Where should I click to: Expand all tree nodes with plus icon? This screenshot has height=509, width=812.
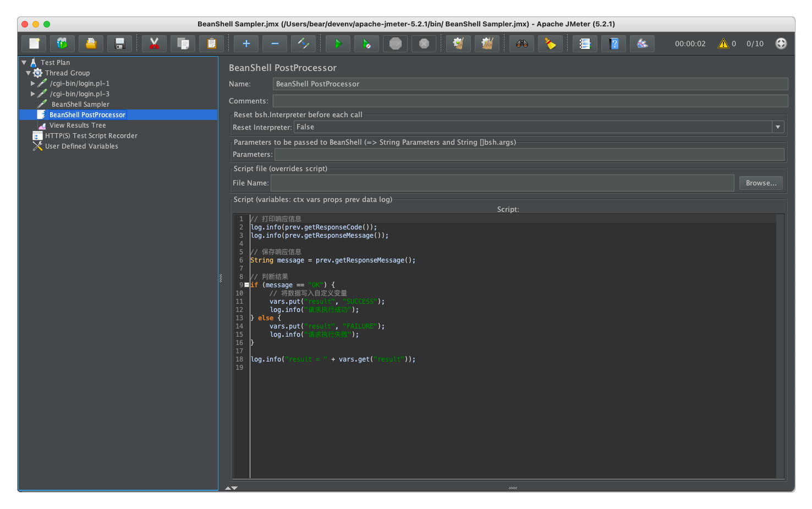(246, 43)
